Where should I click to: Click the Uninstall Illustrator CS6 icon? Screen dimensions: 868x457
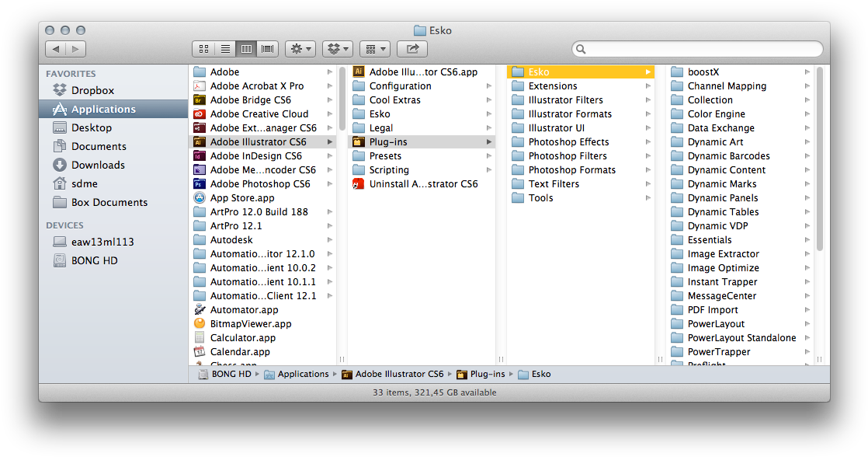pyautogui.click(x=359, y=184)
